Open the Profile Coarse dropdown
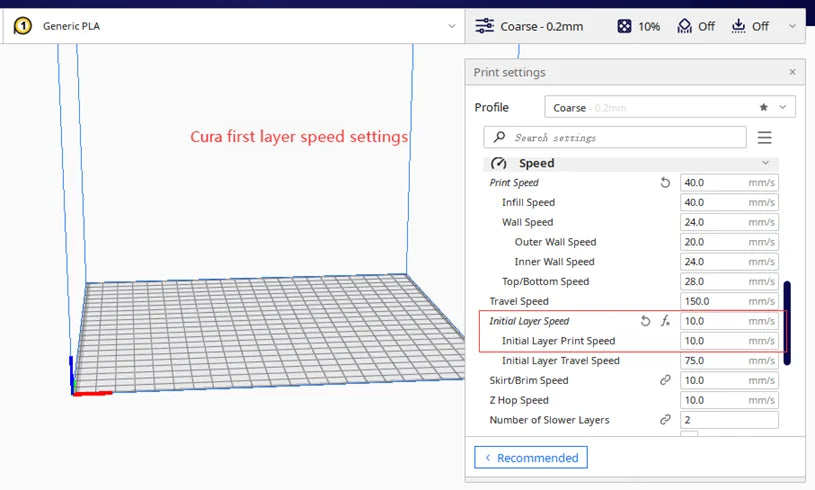The height and width of the screenshot is (490, 815). pyautogui.click(x=782, y=107)
